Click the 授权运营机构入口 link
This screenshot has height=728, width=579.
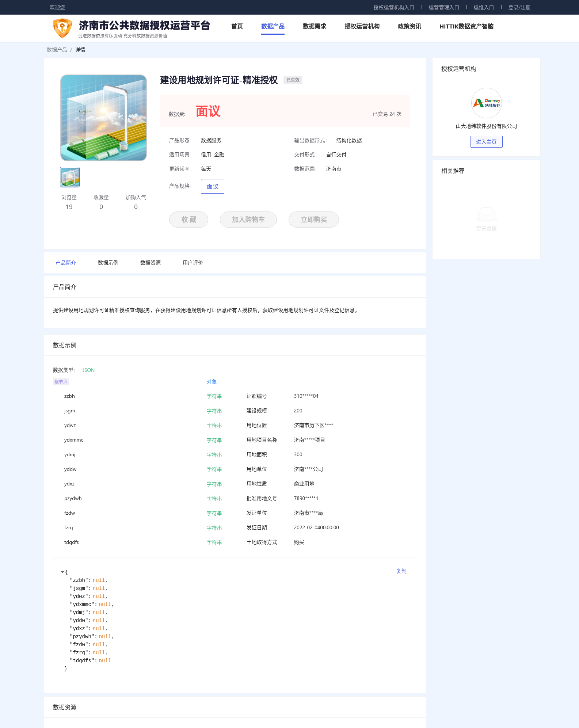click(x=393, y=7)
